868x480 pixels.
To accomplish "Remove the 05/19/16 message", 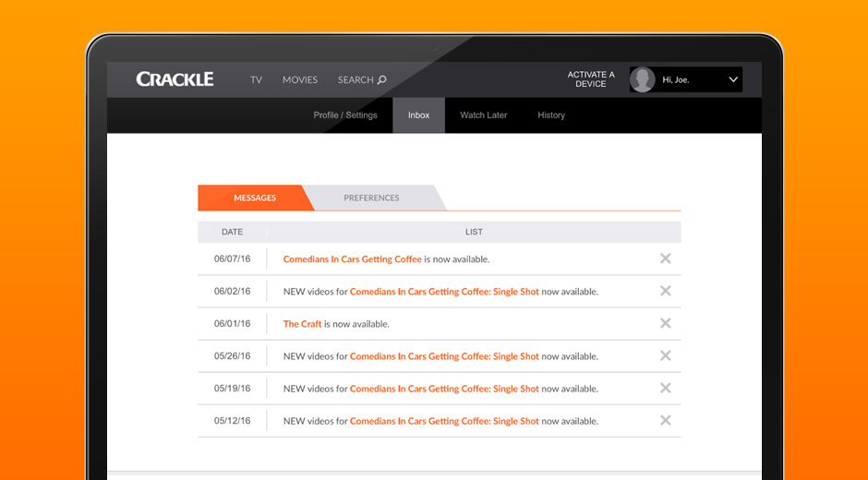I will coord(666,388).
